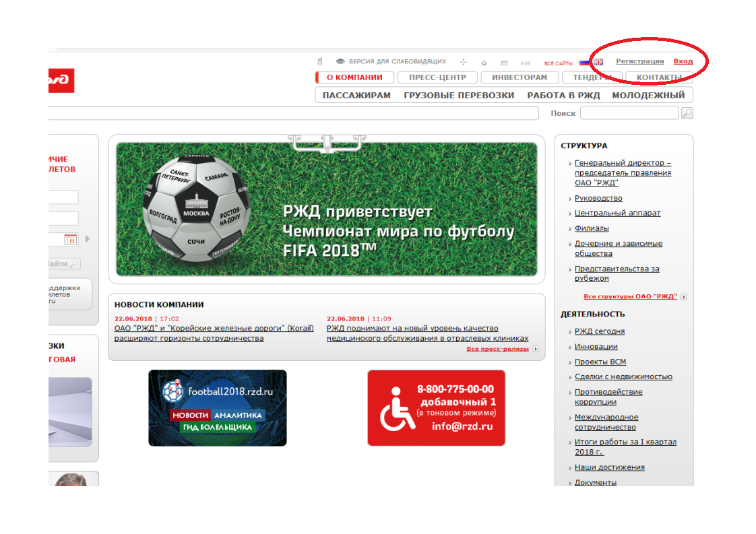Select the ИНВЕСТОРАМ tab
The image size is (756, 534).
(x=519, y=77)
